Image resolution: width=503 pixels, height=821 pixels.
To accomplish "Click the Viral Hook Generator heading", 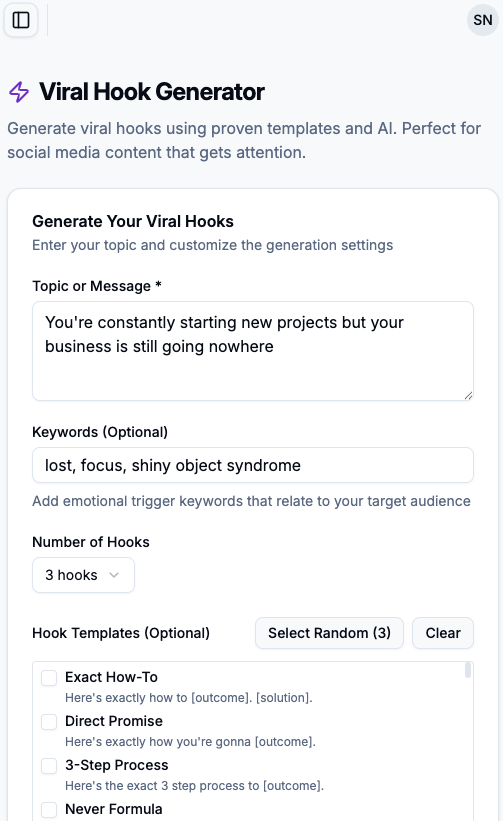I will 152,92.
